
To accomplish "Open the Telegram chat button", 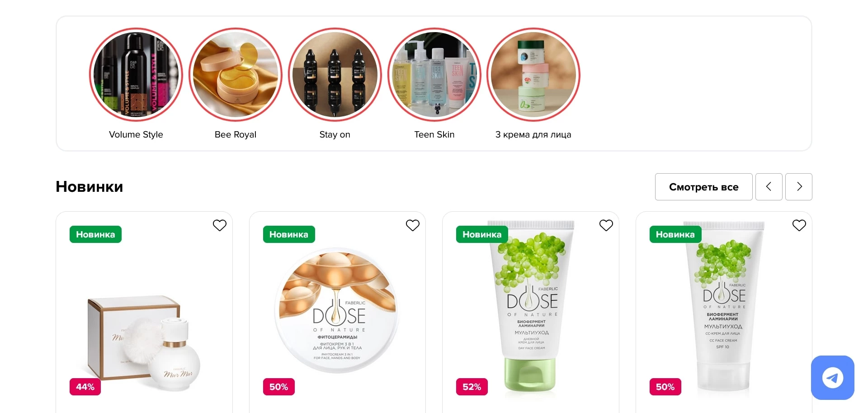I will click(833, 378).
